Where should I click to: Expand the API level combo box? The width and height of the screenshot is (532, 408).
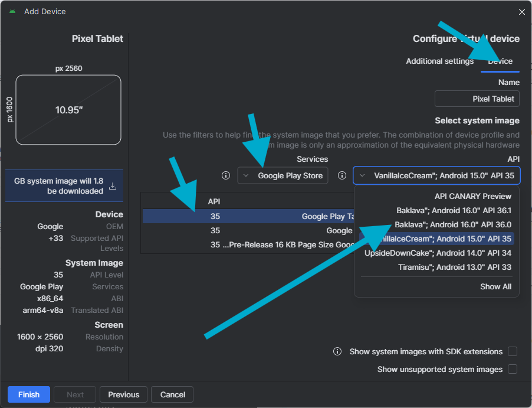tap(436, 175)
